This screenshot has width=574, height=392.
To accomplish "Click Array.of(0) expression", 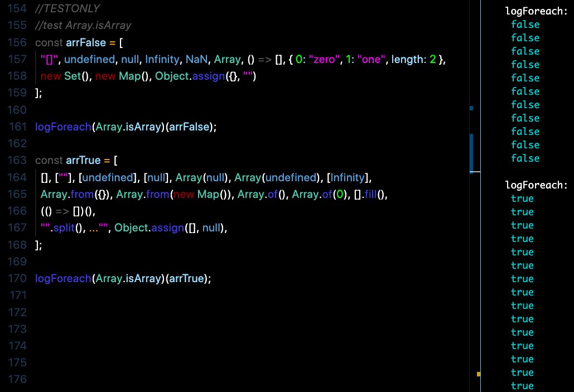I will (320, 194).
